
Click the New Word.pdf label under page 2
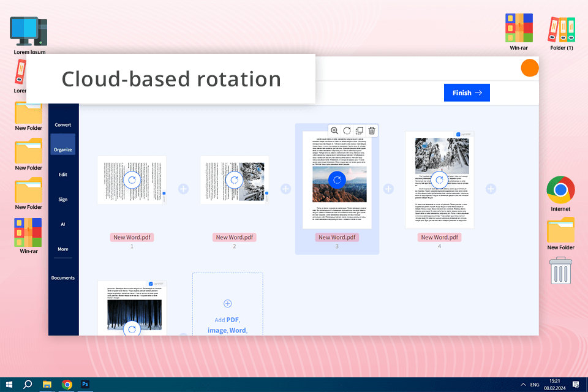pos(235,238)
